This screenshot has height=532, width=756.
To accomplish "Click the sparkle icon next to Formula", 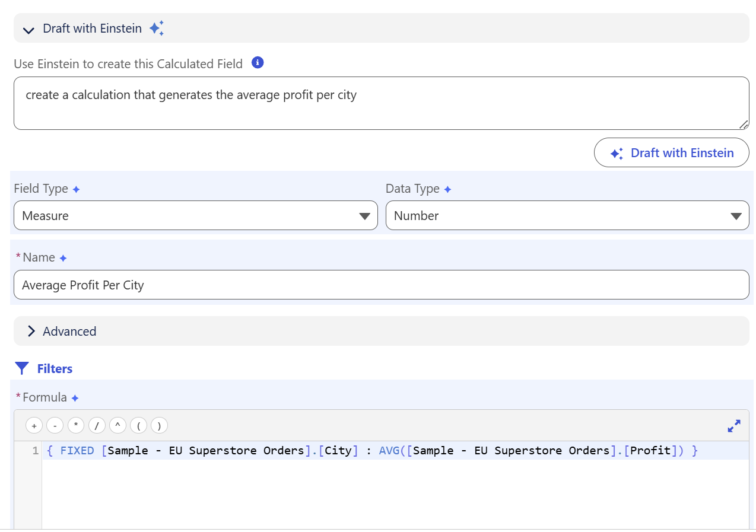I will coord(75,398).
